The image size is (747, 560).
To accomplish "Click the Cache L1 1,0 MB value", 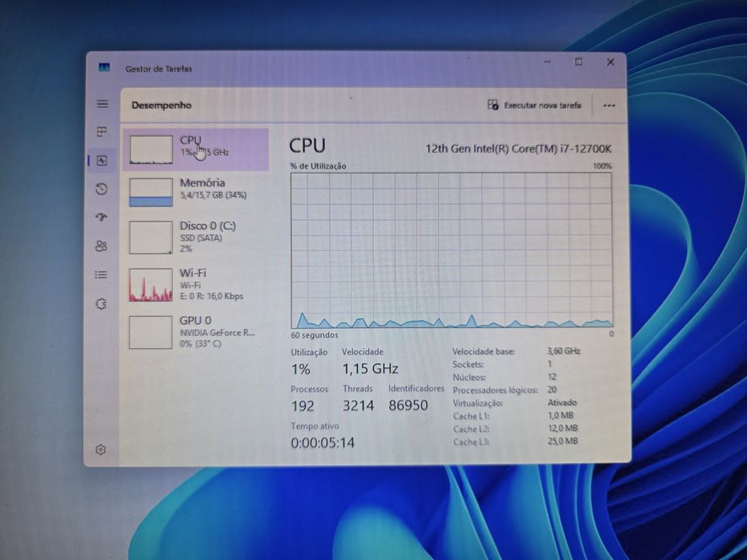I will click(560, 415).
